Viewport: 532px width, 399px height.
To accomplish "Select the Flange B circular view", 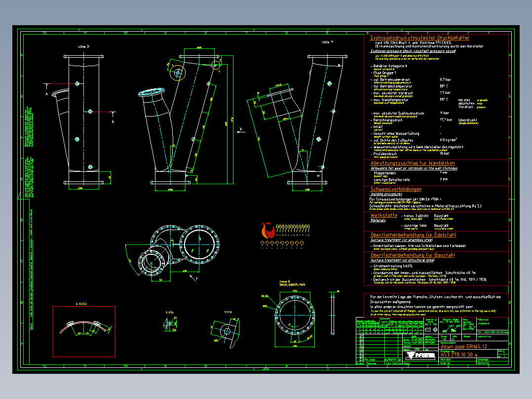I will point(295,315).
